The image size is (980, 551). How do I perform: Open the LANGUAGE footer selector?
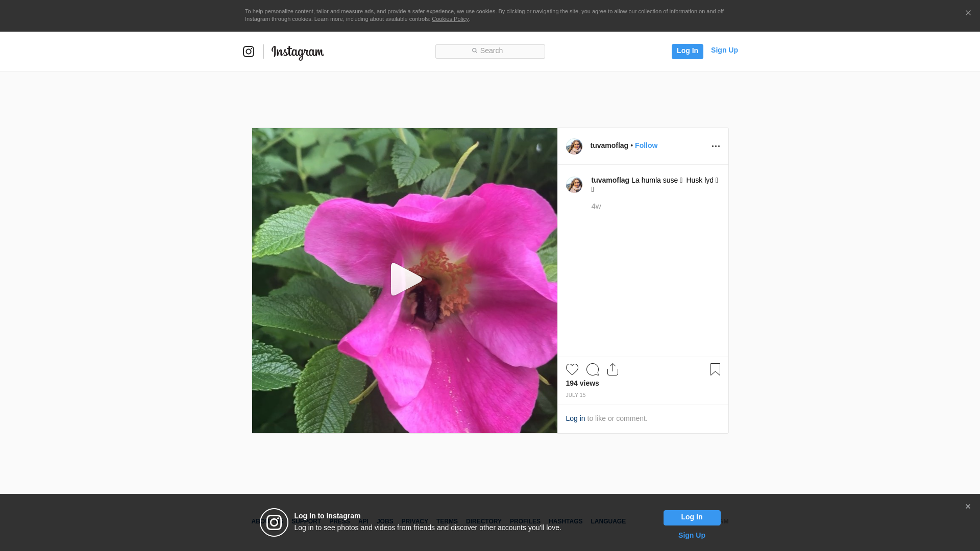tap(608, 521)
